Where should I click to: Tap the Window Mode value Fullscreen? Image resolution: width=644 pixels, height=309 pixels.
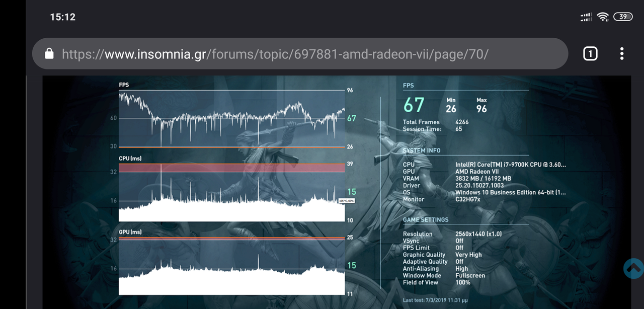470,275
